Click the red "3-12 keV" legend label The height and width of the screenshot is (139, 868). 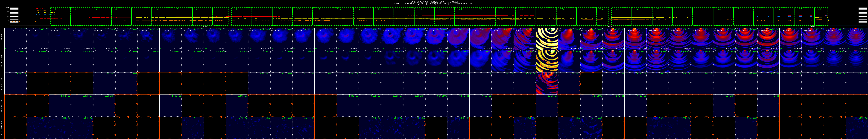[40, 9]
